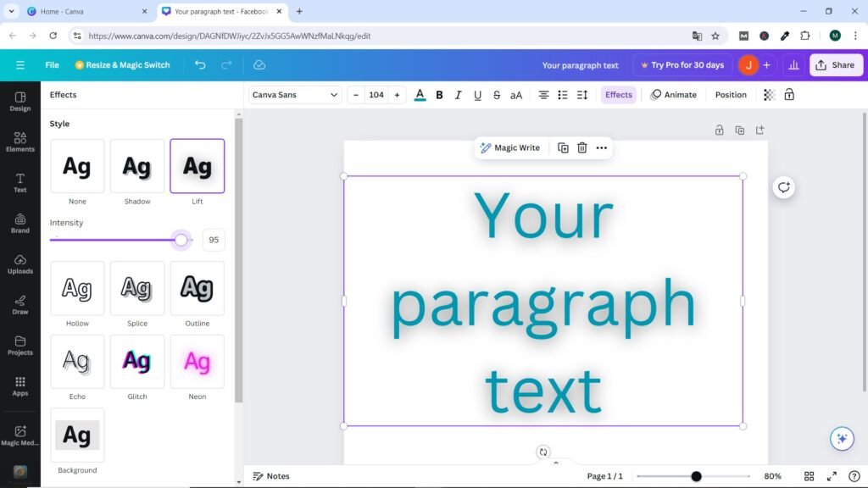
Task: Toggle underline on the text
Action: coord(477,94)
